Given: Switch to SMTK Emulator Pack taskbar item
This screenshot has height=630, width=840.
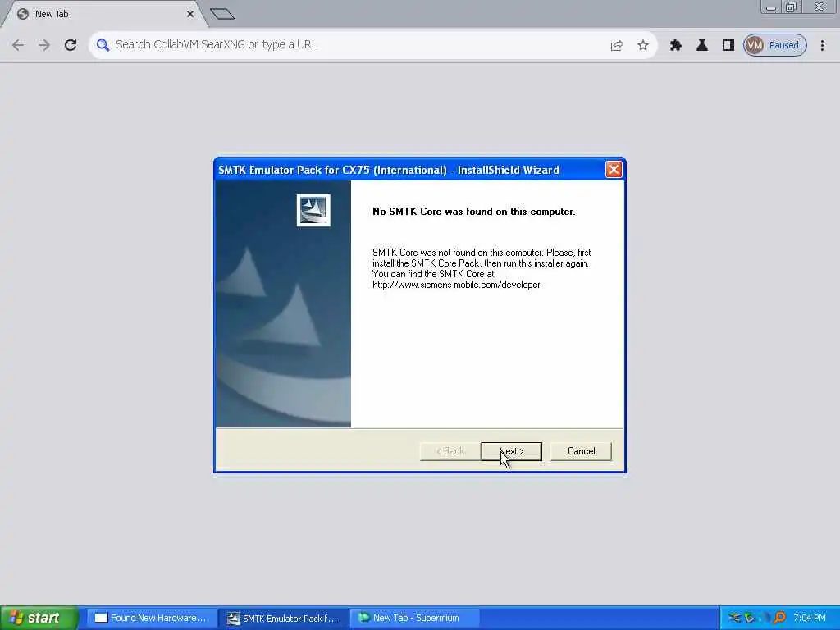Looking at the screenshot, I should (x=283, y=619).
